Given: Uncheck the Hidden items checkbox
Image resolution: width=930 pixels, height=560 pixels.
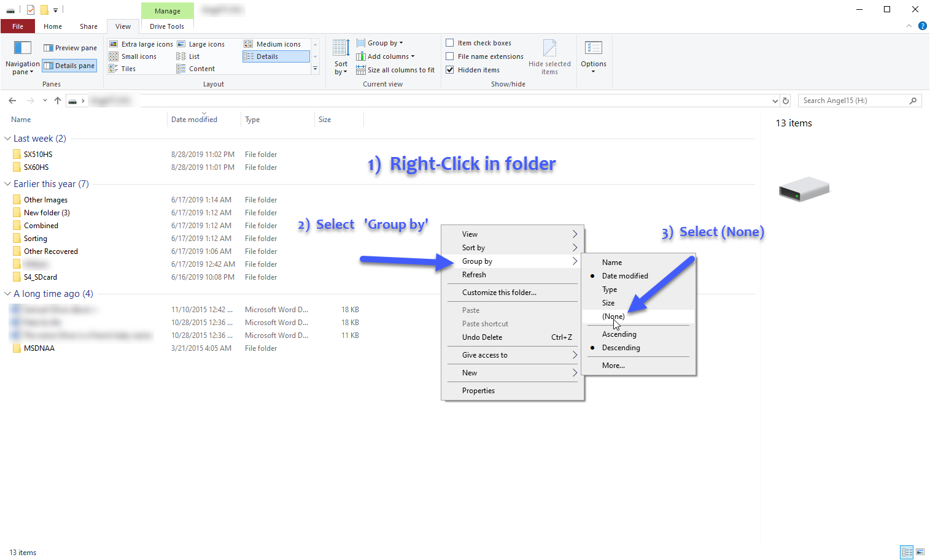Looking at the screenshot, I should 450,70.
